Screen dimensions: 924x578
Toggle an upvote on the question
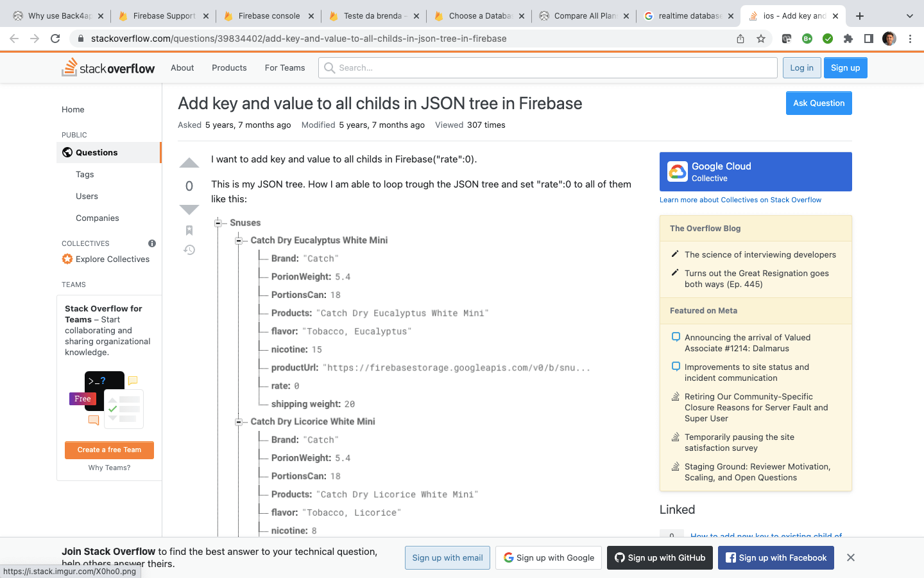pyautogui.click(x=189, y=162)
